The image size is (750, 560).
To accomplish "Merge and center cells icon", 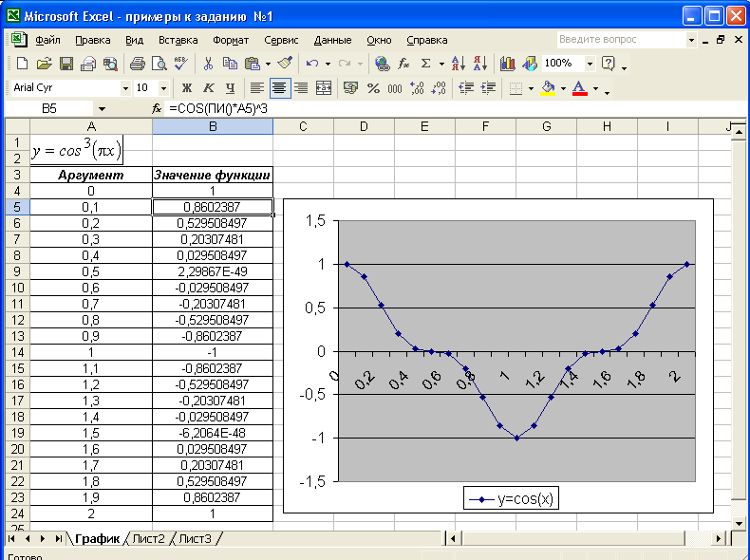I will pyautogui.click(x=324, y=88).
